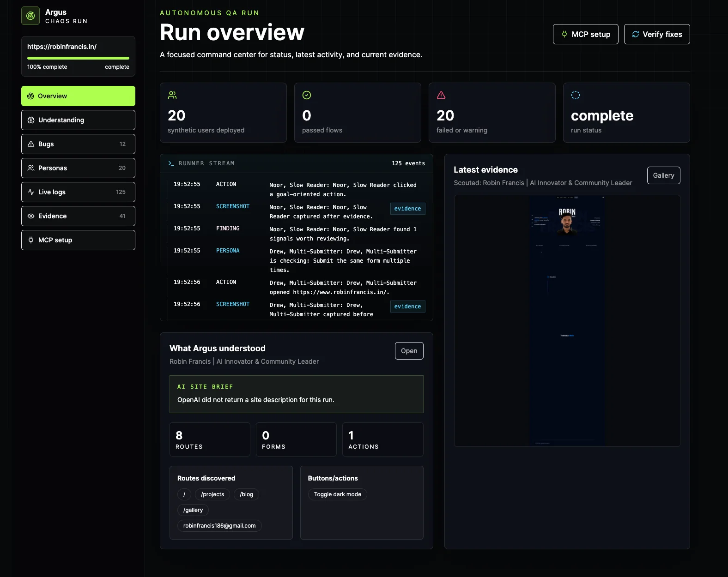Click the latest evidence screenshot thumbnail
Viewport: 728px width, 577px height.
pyautogui.click(x=567, y=321)
